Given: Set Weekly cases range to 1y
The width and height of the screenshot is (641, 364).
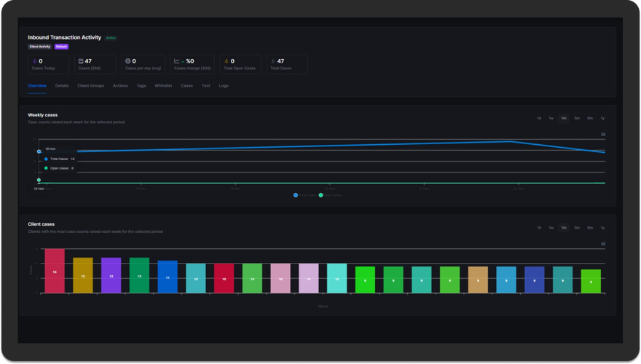Looking at the screenshot, I should pos(602,119).
